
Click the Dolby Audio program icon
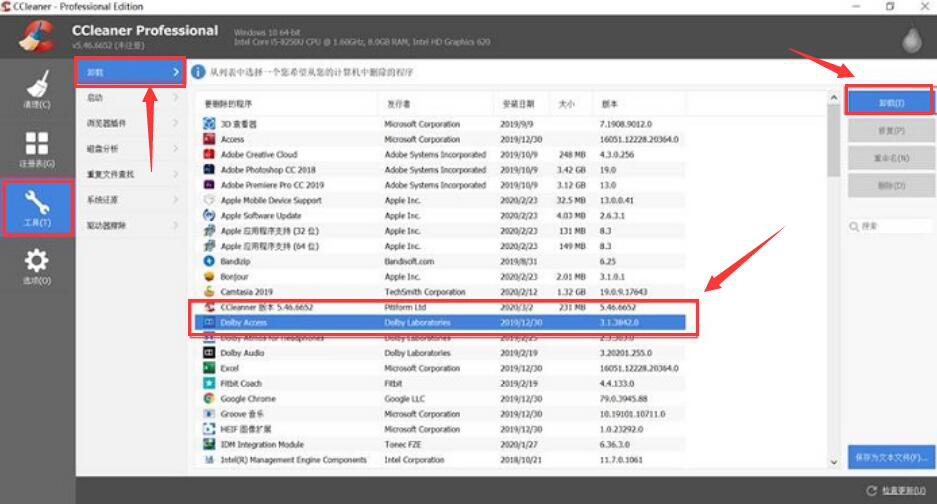pyautogui.click(x=209, y=353)
